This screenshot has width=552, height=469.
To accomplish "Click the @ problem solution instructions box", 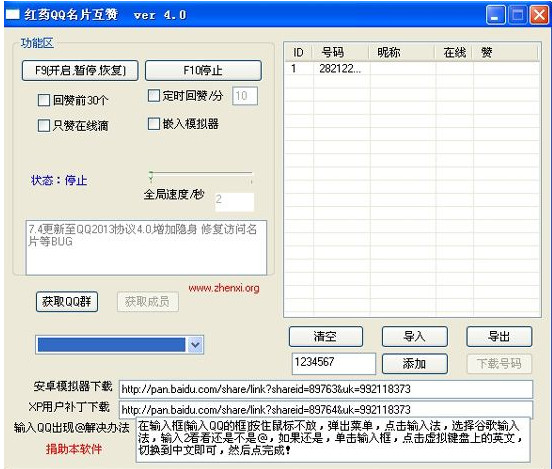I will pos(333,439).
